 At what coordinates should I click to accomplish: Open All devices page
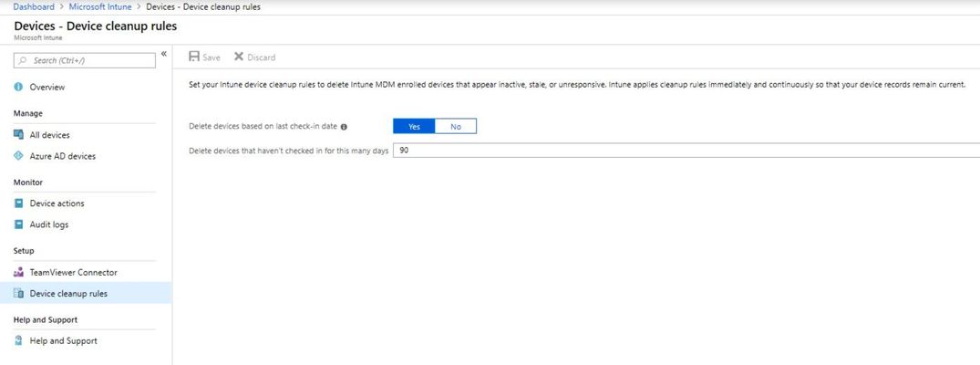click(x=50, y=135)
